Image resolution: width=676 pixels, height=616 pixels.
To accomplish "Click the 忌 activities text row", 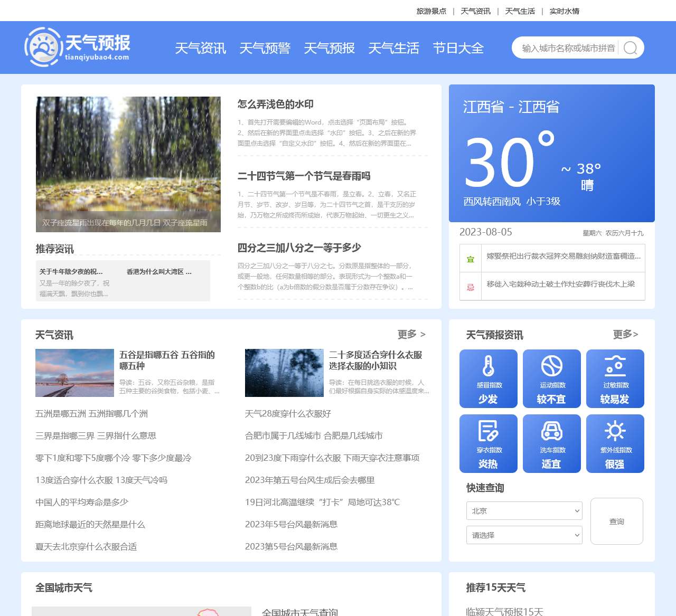I will pyautogui.click(x=561, y=284).
